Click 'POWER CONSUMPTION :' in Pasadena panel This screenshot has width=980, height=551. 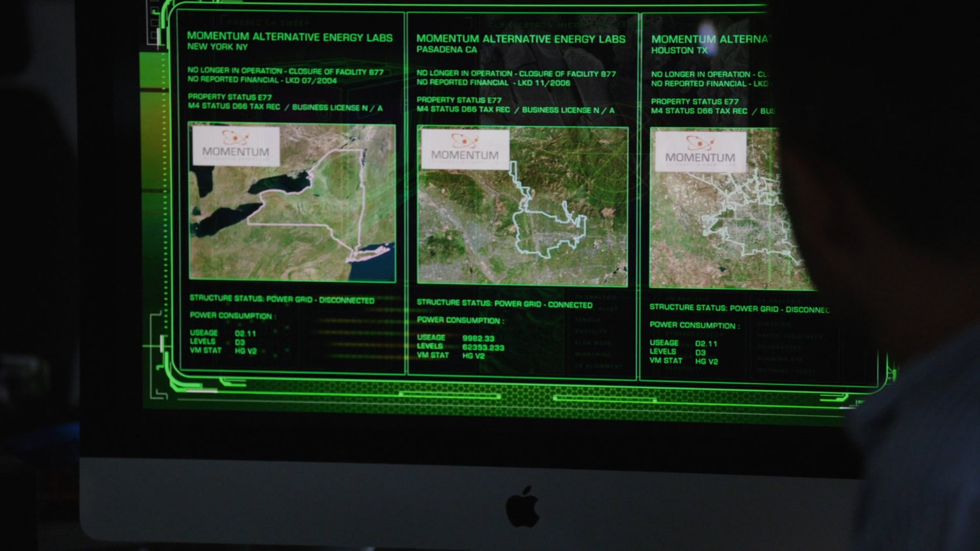pyautogui.click(x=461, y=320)
